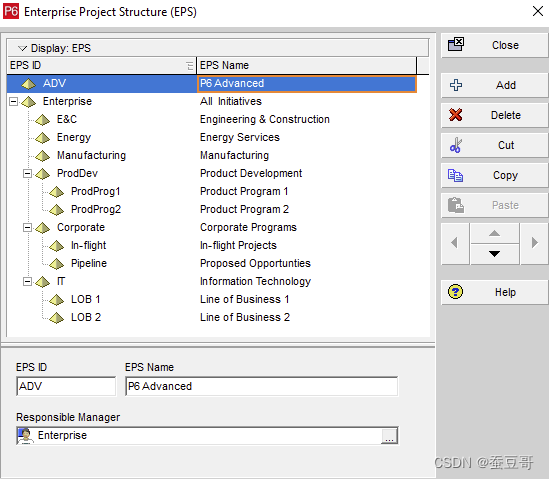
Task: Move EPS node down with down arrow
Action: coord(494,254)
